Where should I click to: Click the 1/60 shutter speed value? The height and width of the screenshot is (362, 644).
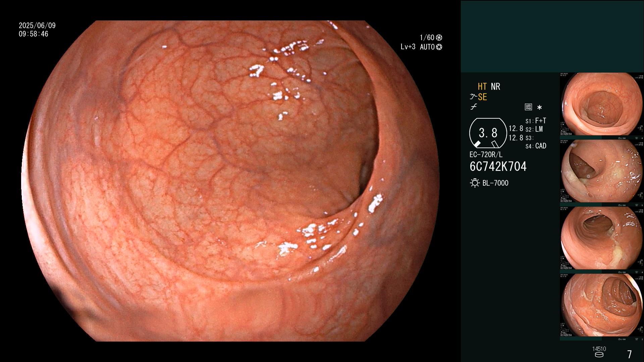click(427, 38)
